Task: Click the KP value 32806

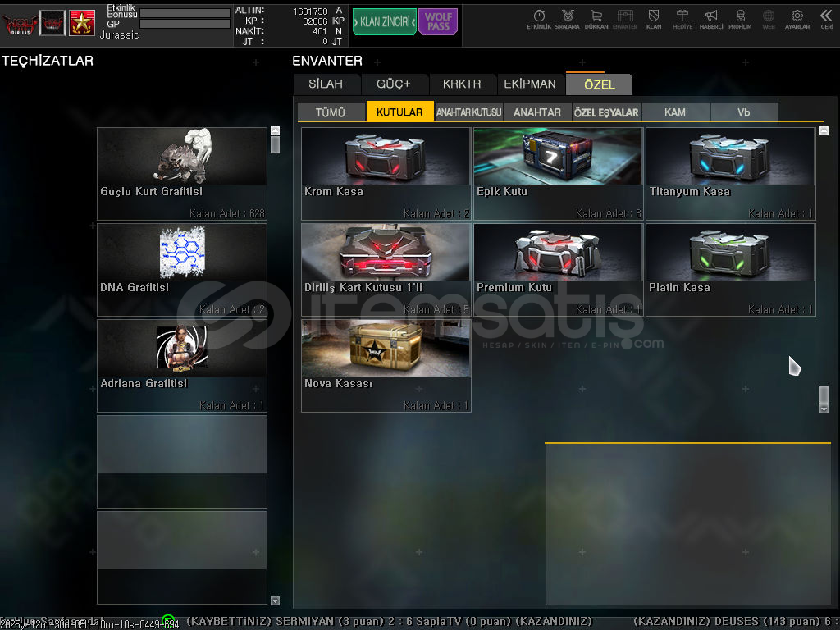Action: (315, 21)
